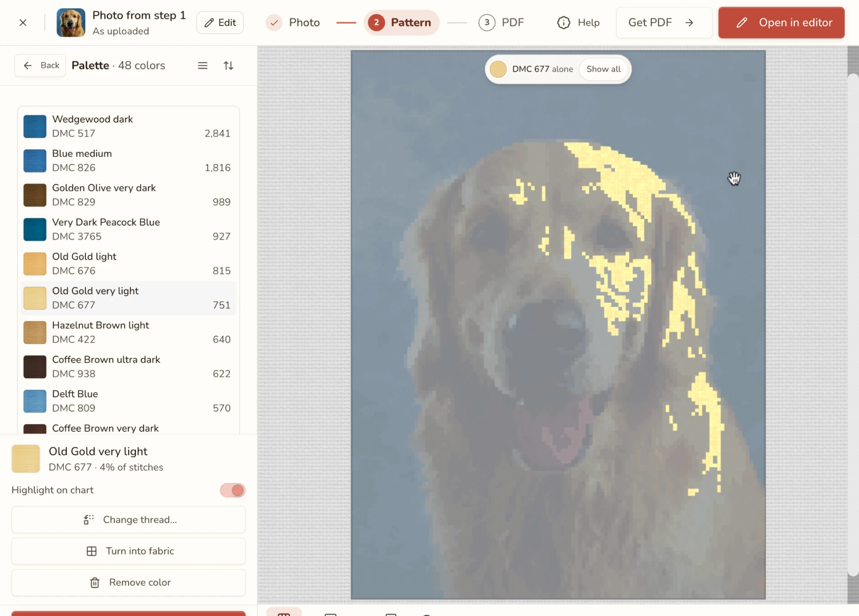Choose the Hazelnut Brown light swatch

point(35,332)
